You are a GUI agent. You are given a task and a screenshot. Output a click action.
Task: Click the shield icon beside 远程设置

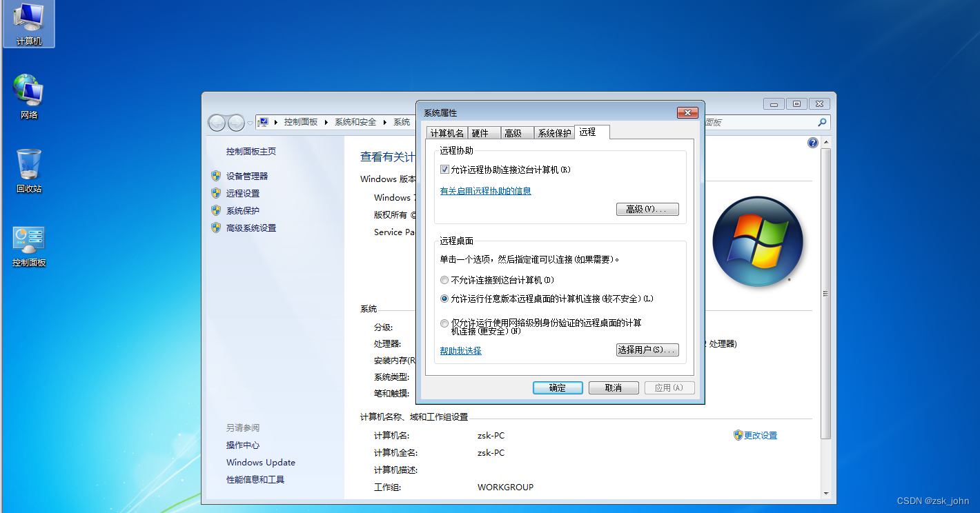(x=216, y=193)
